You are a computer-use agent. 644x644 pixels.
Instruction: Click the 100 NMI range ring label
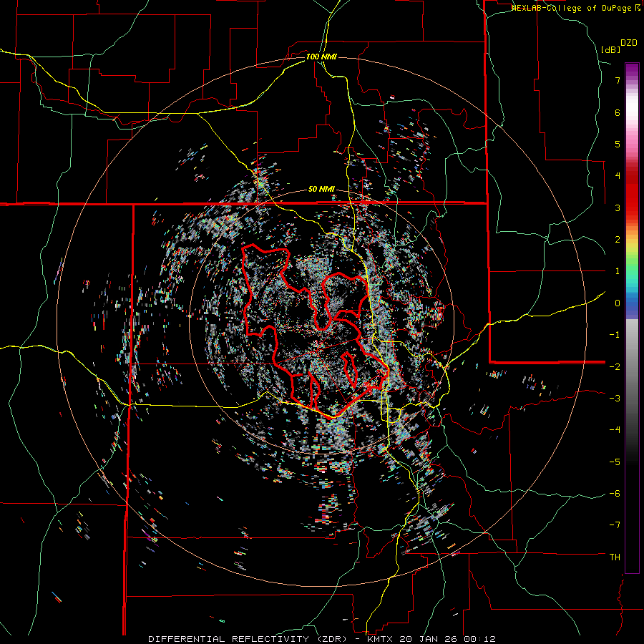pos(321,57)
